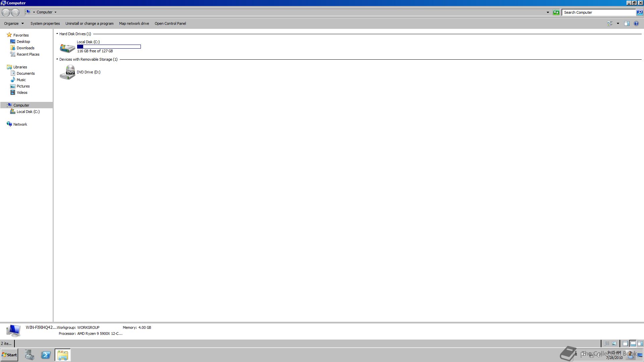644x362 pixels.
Task: Open the address bar history dropdown
Action: click(x=548, y=12)
